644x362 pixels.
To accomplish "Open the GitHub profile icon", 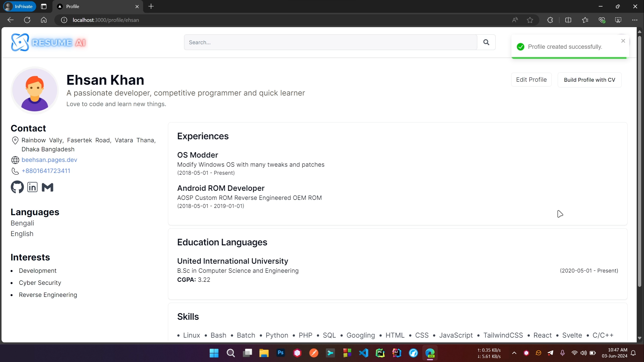I will click(x=17, y=187).
